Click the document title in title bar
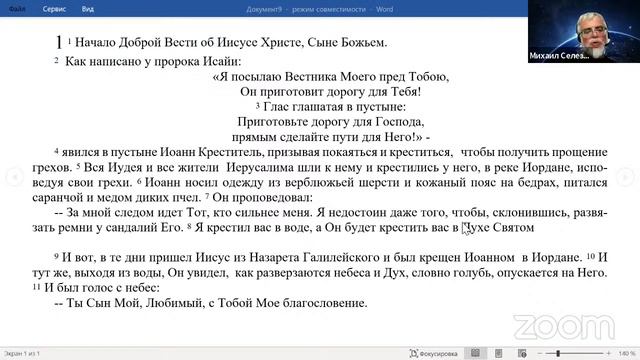The height and width of the screenshot is (360, 640). pyautogui.click(x=320, y=9)
